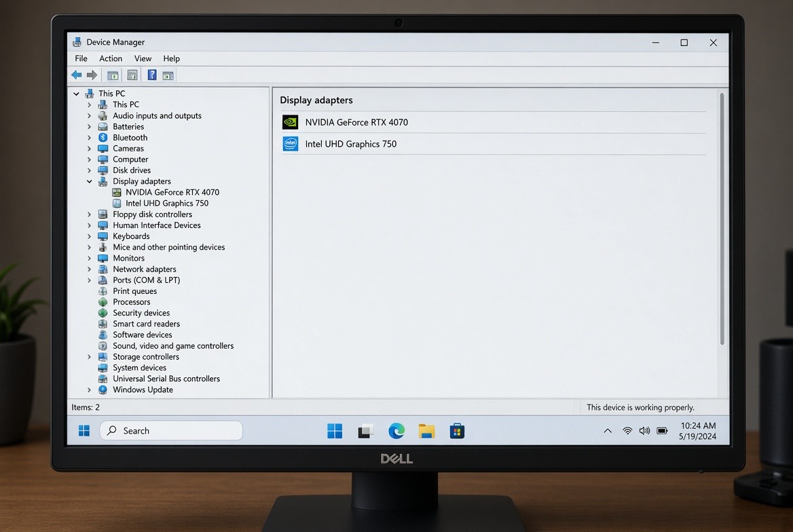This screenshot has height=532, width=793.
Task: Click the taskbar clock showing 10:24 AM
Action: tap(698, 425)
